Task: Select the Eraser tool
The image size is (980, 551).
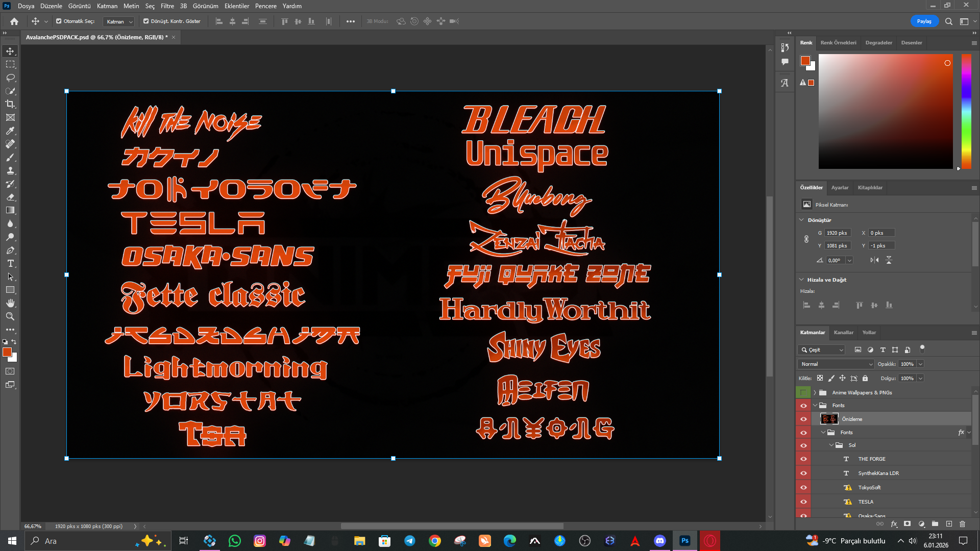Action: [10, 197]
